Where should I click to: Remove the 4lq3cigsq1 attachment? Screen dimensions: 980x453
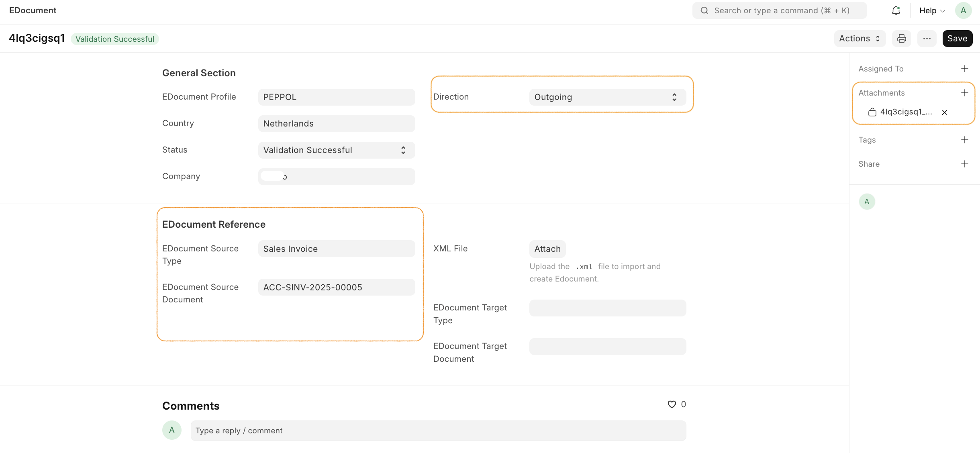point(944,112)
